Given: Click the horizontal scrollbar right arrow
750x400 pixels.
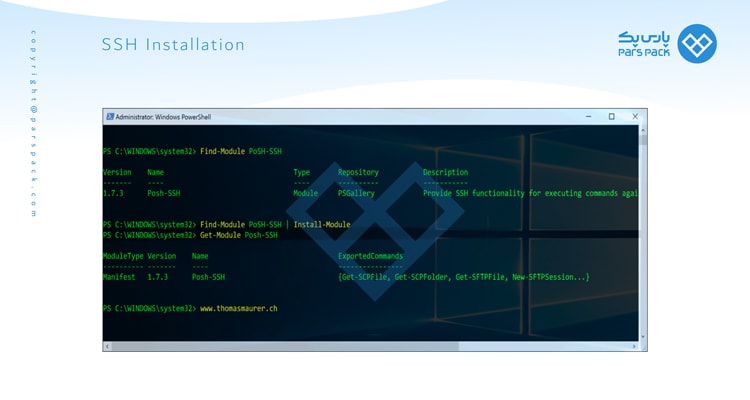Looking at the screenshot, I should pos(635,346).
